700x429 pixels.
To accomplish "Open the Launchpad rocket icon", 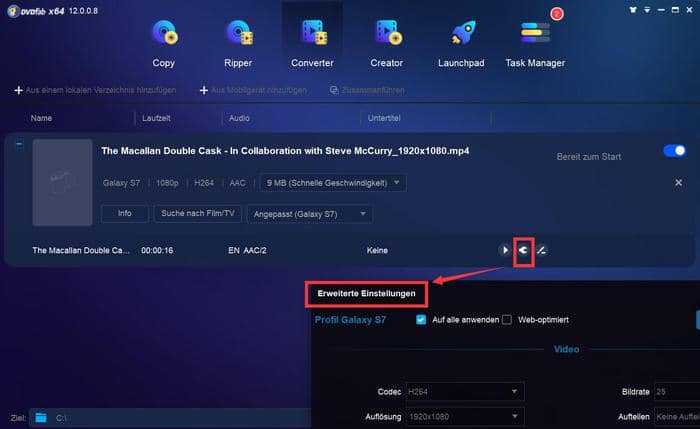I will pos(462,33).
